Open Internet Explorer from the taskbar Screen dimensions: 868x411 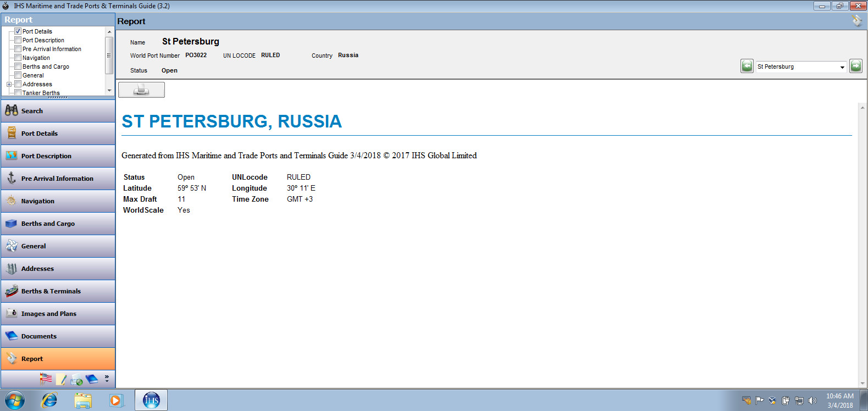point(49,400)
